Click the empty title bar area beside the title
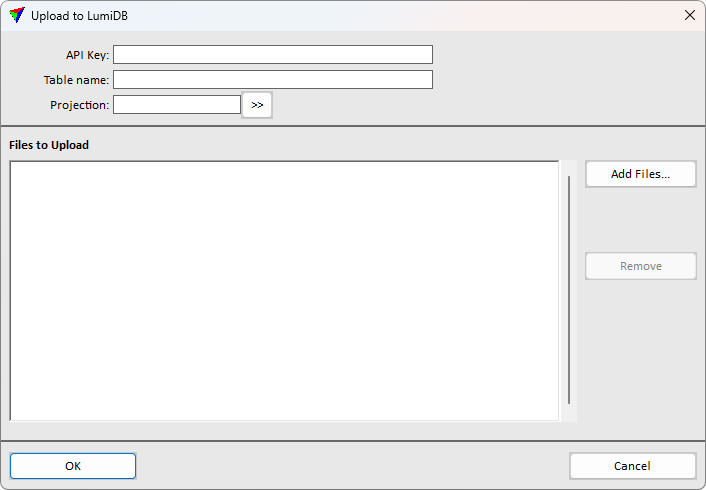This screenshot has height=490, width=706. [x=400, y=15]
